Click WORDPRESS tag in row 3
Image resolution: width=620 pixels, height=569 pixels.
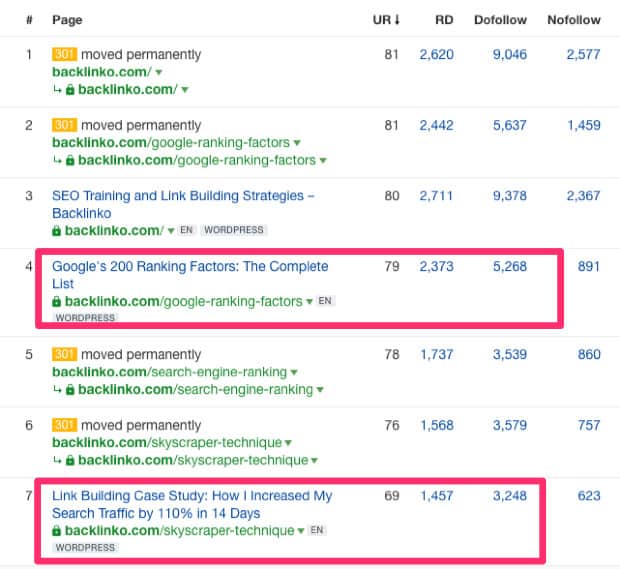(x=234, y=230)
